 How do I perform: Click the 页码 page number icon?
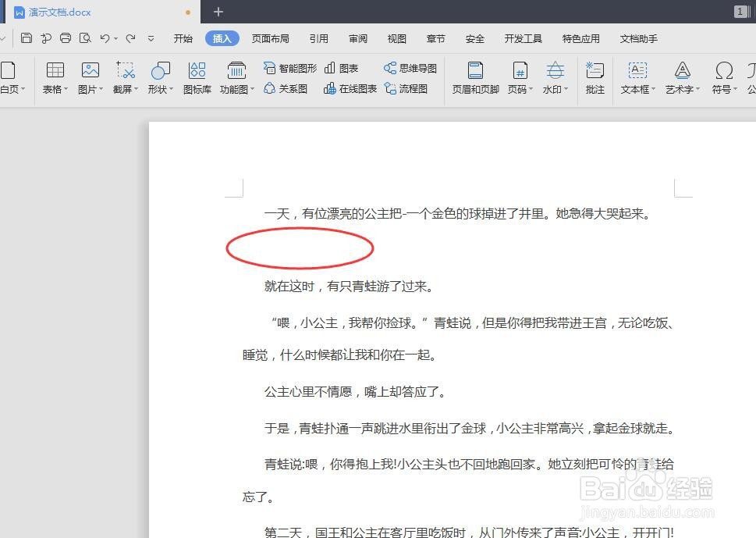520,70
